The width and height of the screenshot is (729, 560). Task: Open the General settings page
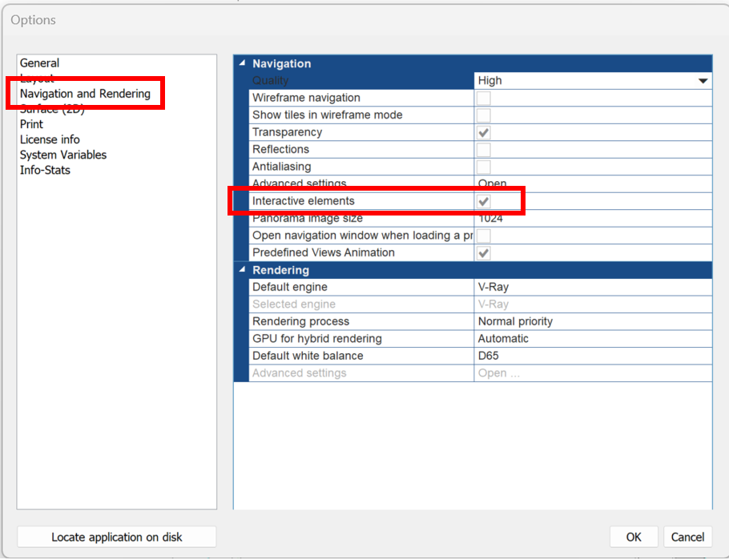(40, 62)
